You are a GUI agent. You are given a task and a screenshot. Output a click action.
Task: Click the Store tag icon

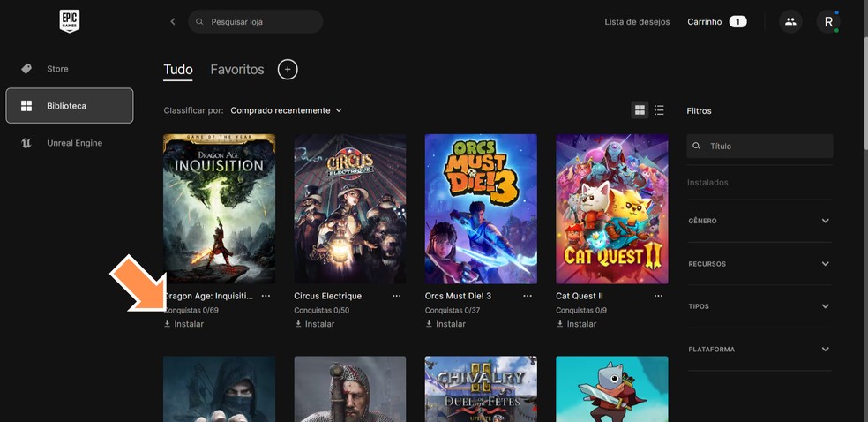26,69
